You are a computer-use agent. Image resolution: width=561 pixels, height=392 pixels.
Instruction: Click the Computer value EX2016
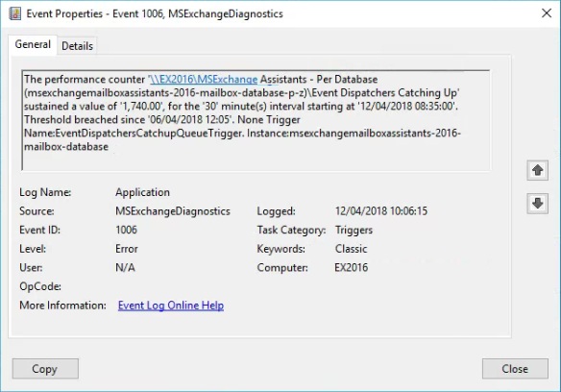click(x=351, y=268)
